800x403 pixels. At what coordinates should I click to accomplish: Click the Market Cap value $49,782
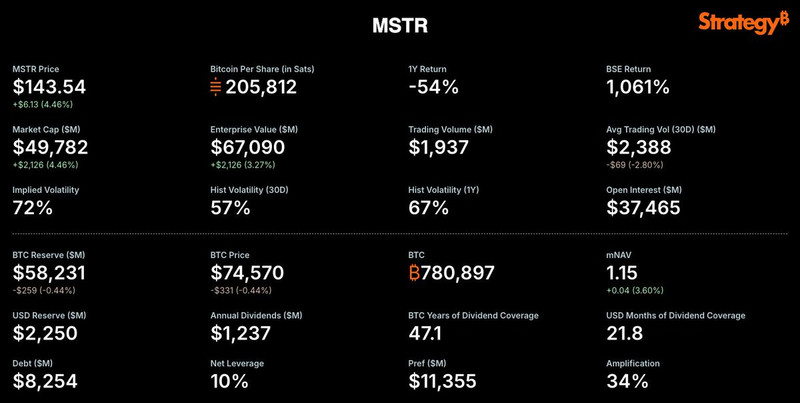tap(50, 148)
